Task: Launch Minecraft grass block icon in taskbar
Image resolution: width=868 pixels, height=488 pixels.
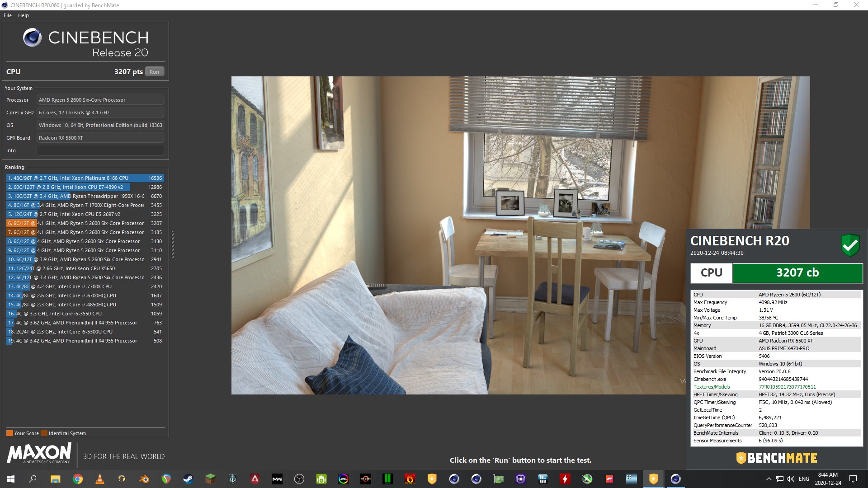Action: tap(210, 479)
